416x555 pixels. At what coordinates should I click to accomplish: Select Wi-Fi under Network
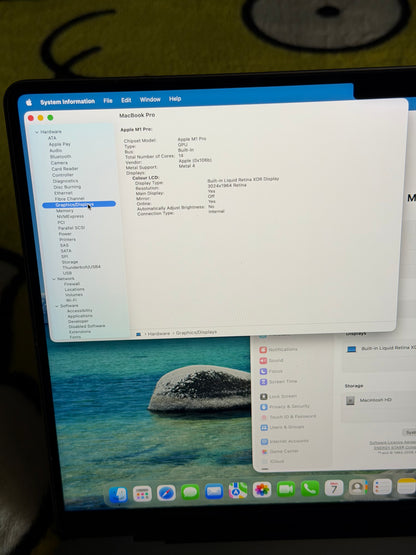coord(71,300)
